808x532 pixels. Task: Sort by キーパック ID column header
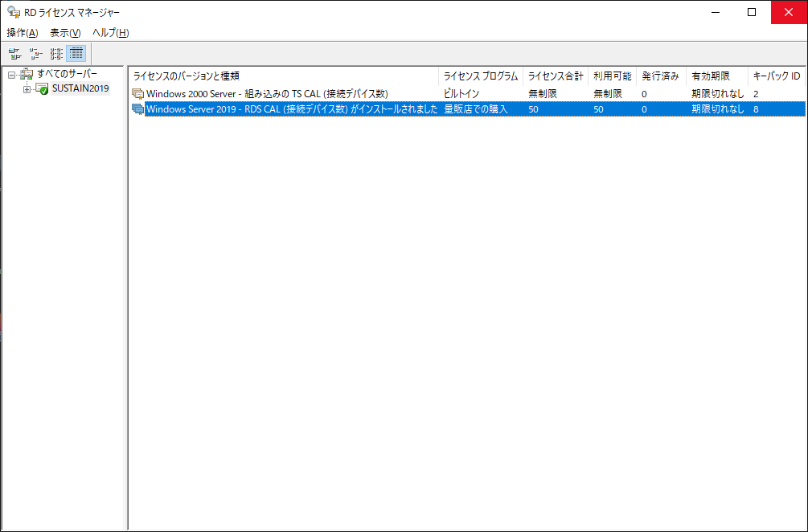coord(777,76)
